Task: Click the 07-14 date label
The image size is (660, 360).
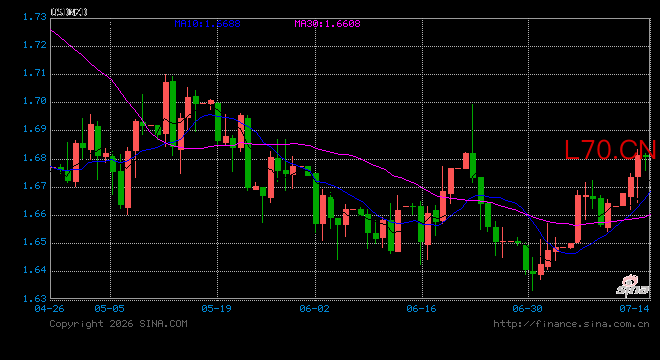Action: tap(634, 309)
